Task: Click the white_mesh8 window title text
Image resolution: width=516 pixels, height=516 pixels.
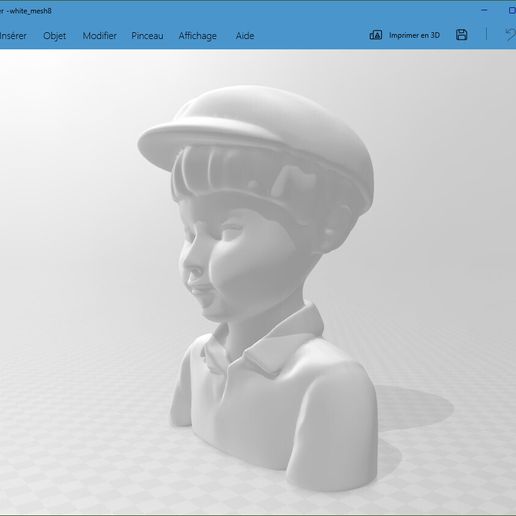Action: 30,11
